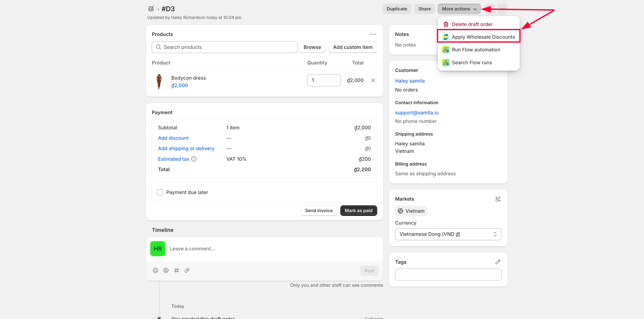The width and height of the screenshot is (644, 319).
Task: Click the Markets settings icon
Action: (x=497, y=199)
